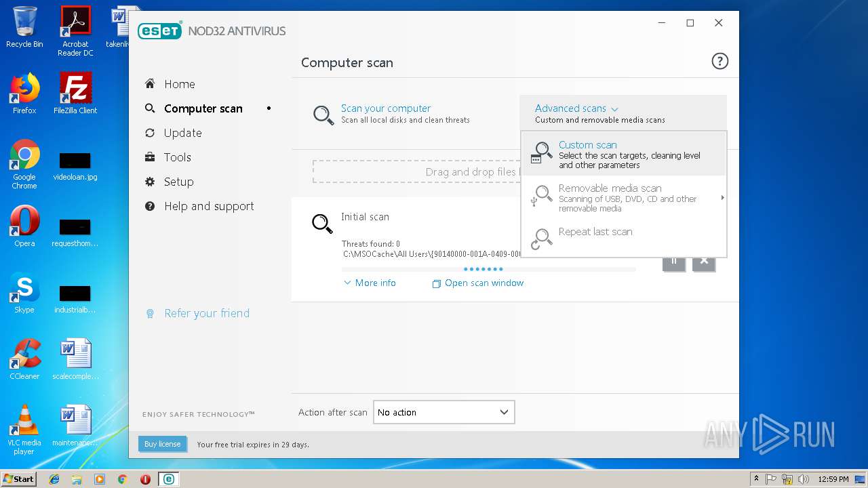Viewport: 868px width, 488px height.
Task: Open the Home section in the sidebar
Action: tap(179, 84)
